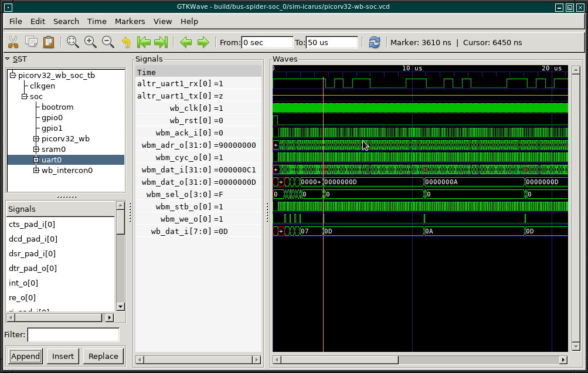Select bootrom in the SST tree

pos(57,107)
